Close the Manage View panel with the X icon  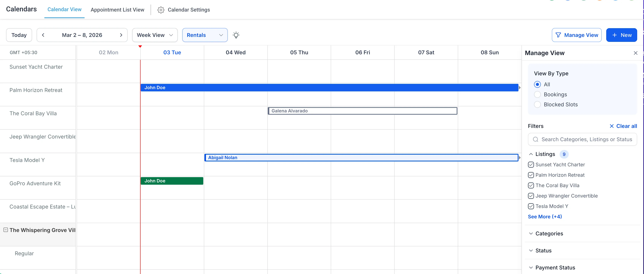coord(635,53)
